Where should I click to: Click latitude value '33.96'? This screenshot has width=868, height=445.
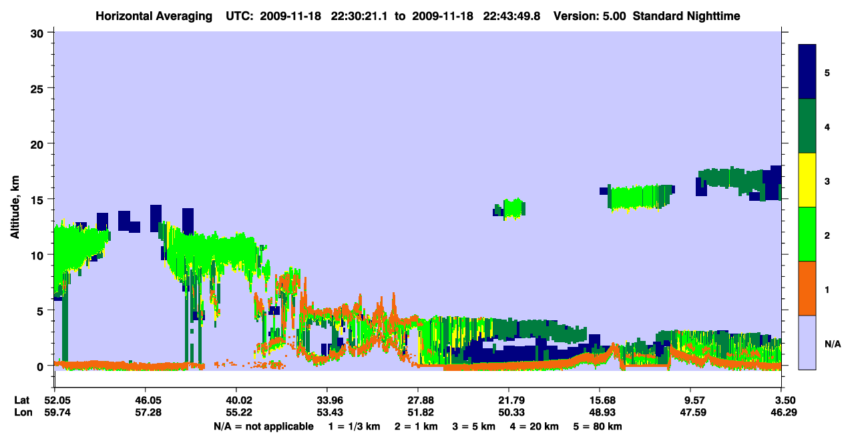pos(327,400)
